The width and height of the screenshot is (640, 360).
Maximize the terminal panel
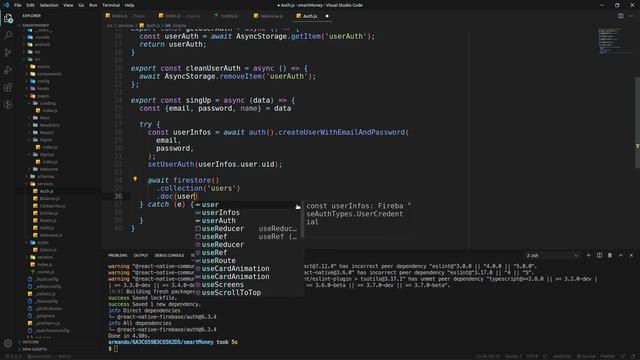620,255
